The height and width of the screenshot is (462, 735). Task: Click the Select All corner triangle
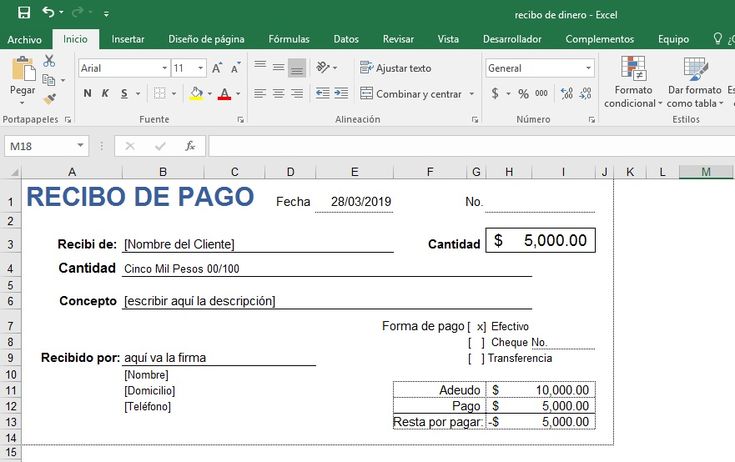14,172
